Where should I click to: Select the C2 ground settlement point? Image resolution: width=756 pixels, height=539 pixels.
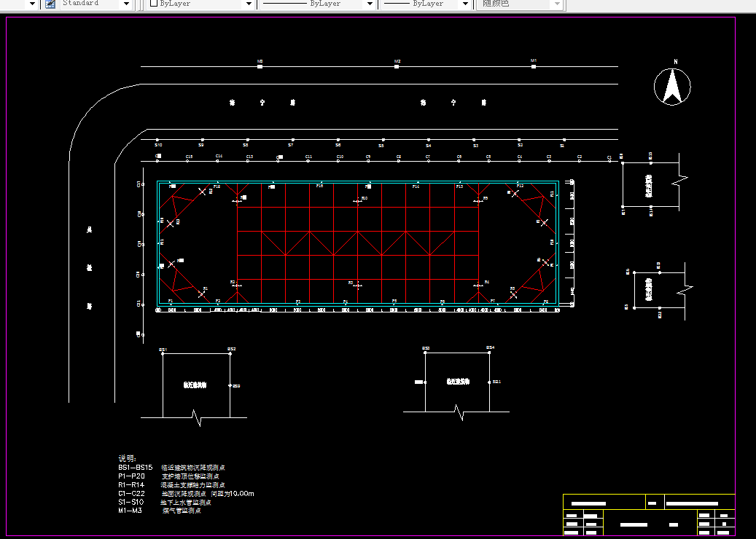pos(580,161)
